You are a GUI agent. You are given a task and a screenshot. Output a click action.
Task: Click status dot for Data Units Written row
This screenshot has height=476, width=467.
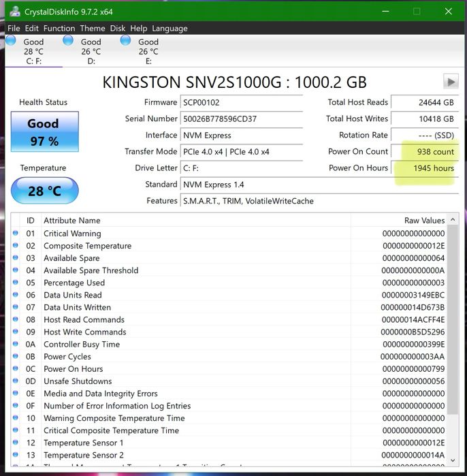point(16,307)
